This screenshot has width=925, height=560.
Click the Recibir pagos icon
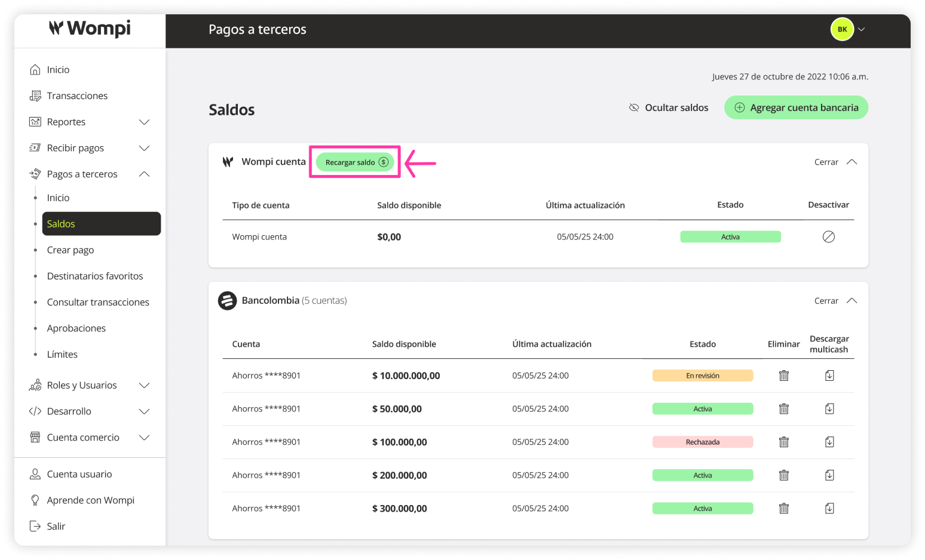tap(35, 148)
